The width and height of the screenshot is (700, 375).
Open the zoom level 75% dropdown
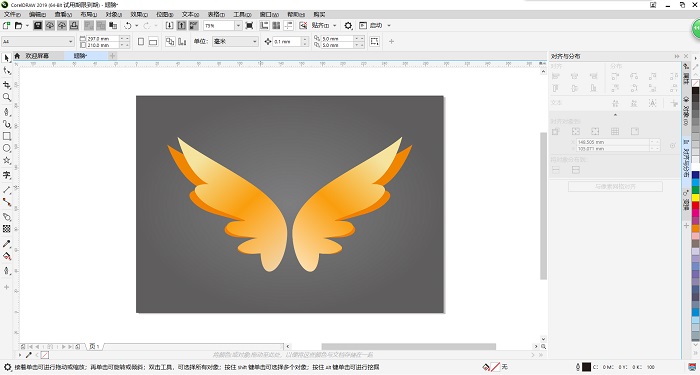pyautogui.click(x=238, y=25)
